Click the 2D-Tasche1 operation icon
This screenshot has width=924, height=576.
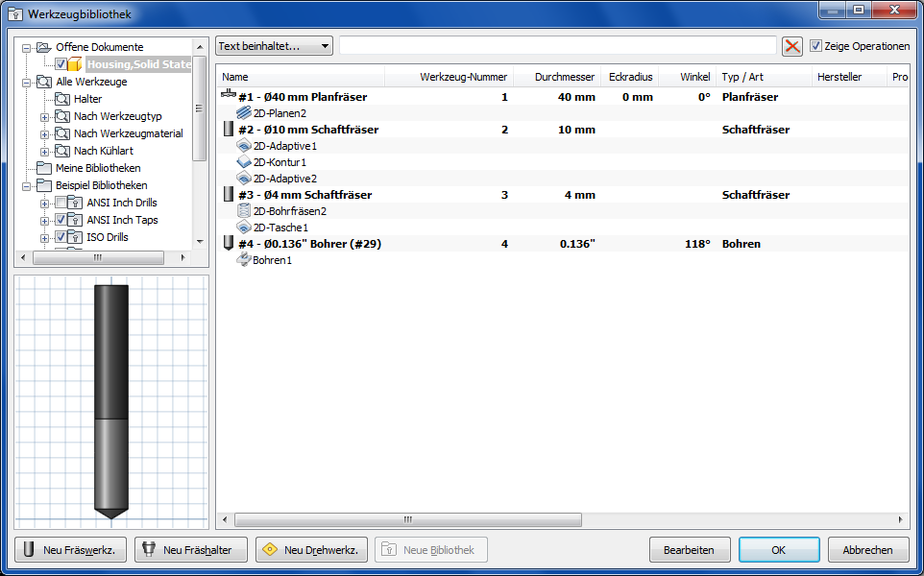(x=244, y=227)
